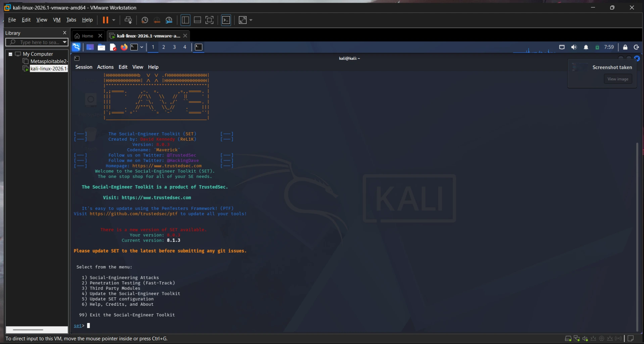Close the Library panel
The image size is (644, 344).
point(65,33)
